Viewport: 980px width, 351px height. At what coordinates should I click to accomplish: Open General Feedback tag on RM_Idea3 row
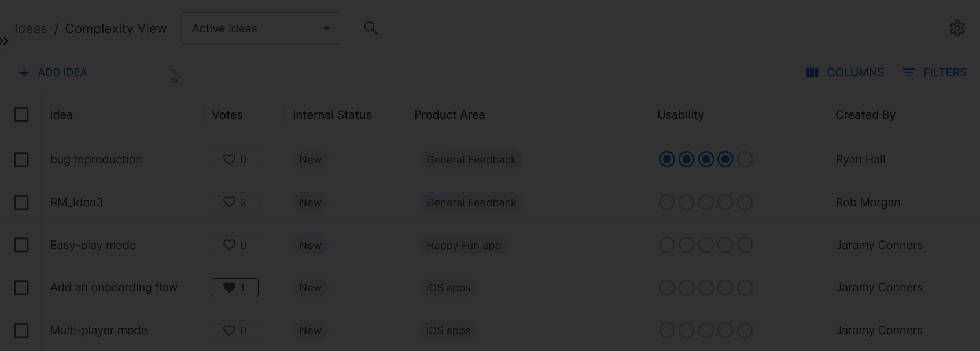[x=471, y=202]
